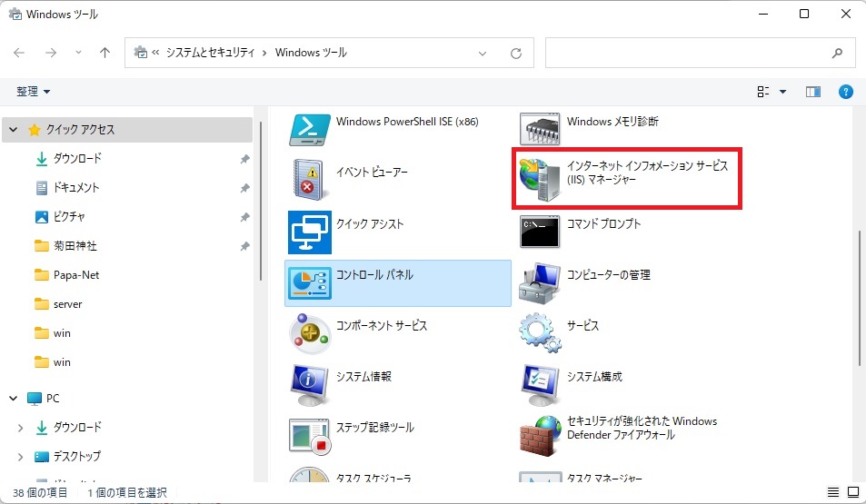Open the 整理 dropdown menu

tap(33, 92)
